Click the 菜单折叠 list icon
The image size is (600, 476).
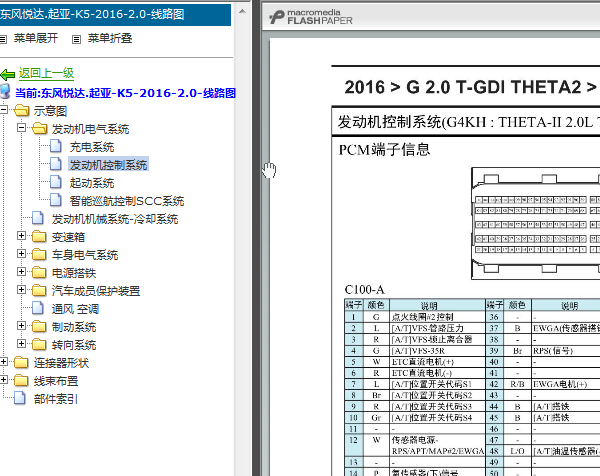click(77, 39)
